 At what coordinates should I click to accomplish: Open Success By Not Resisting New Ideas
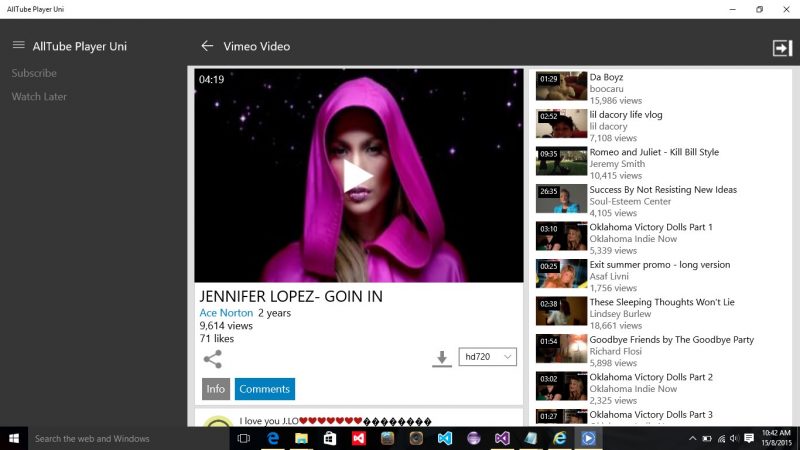(x=663, y=190)
